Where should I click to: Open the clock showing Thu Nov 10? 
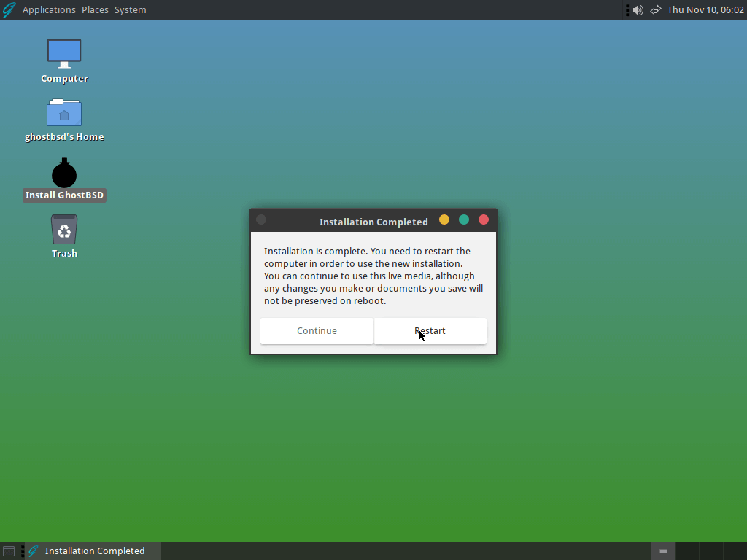click(x=705, y=10)
